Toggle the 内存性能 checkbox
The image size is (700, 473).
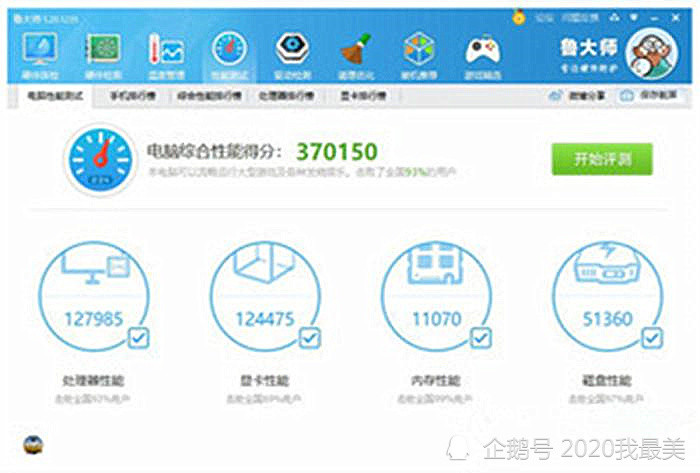click(x=481, y=338)
